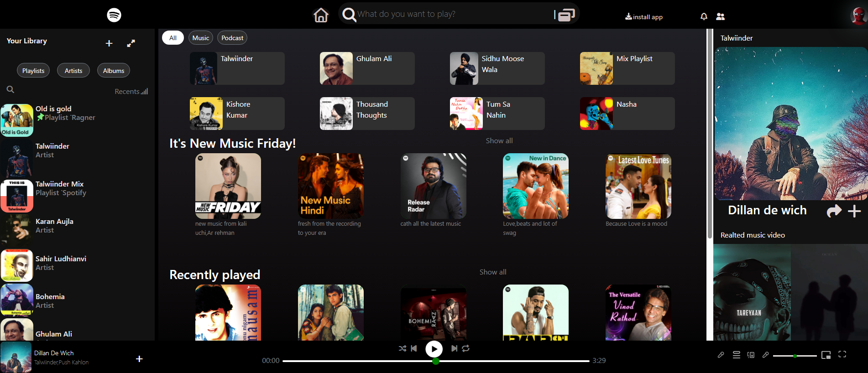Open the Nasha card
Viewport: 868px width, 373px height.
pos(627,114)
